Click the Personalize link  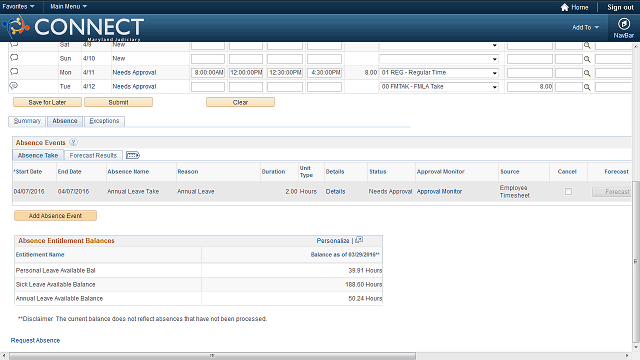[x=333, y=241]
